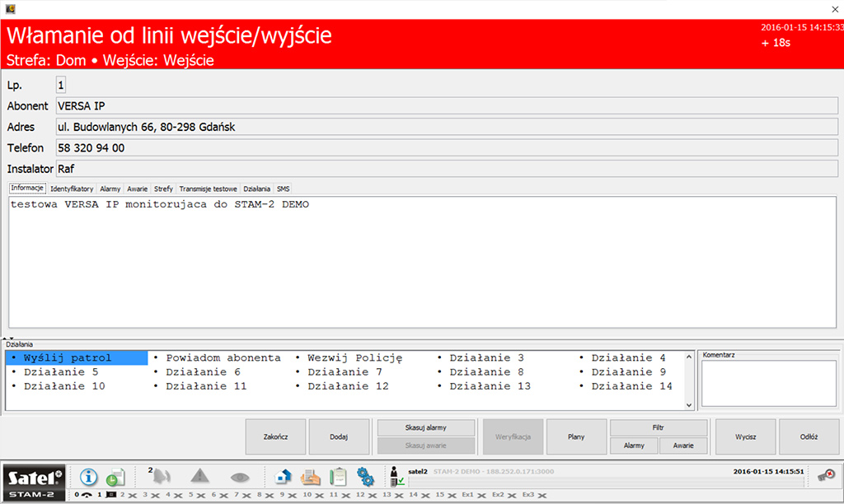Click the eye icon in toolbar

point(240,477)
